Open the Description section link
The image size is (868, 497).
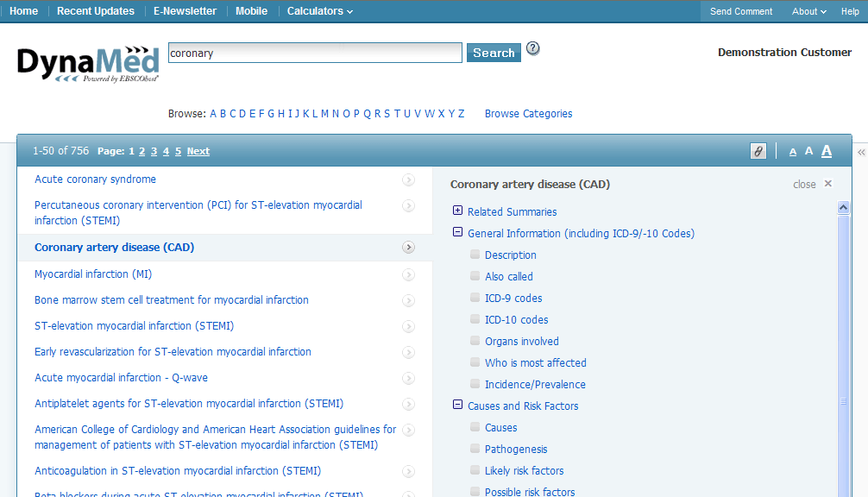[511, 255]
